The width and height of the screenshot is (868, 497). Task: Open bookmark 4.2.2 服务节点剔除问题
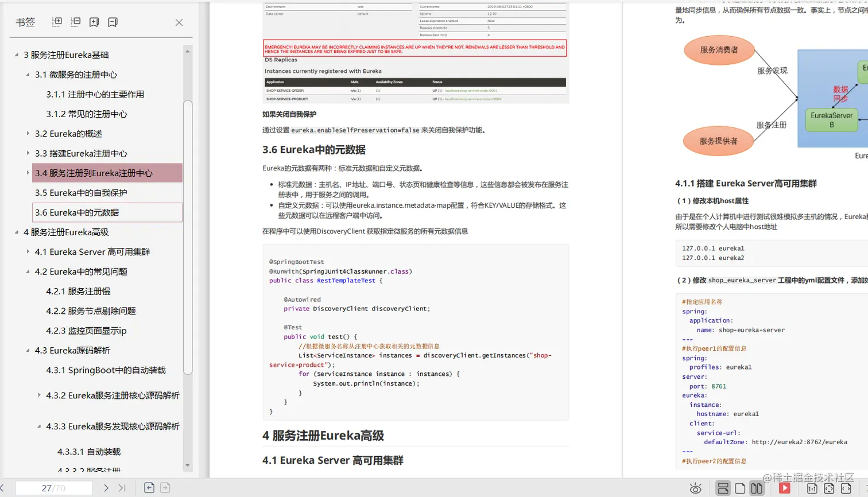[x=91, y=310]
